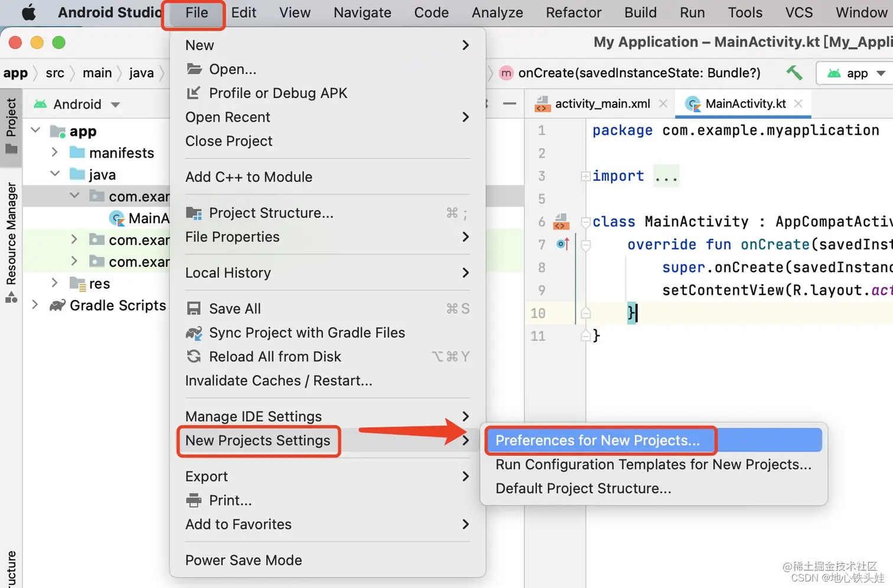Click the app breadcrumb
This screenshot has width=893, height=588.
tap(15, 73)
